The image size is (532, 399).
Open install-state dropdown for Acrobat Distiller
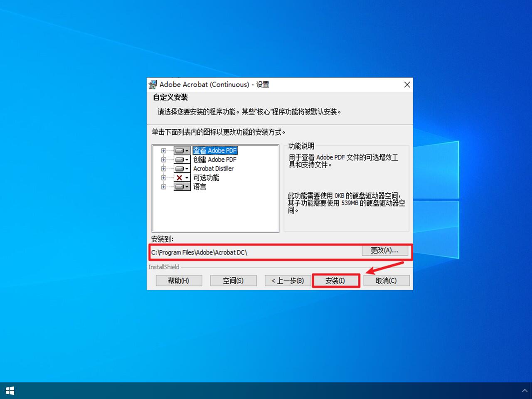(x=182, y=169)
